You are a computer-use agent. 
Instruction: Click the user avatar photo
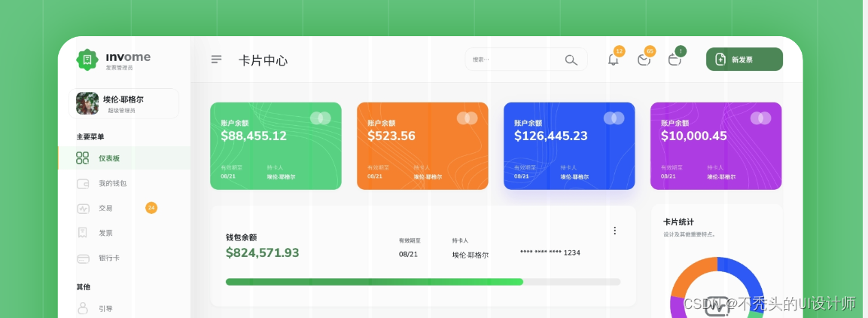pyautogui.click(x=87, y=103)
